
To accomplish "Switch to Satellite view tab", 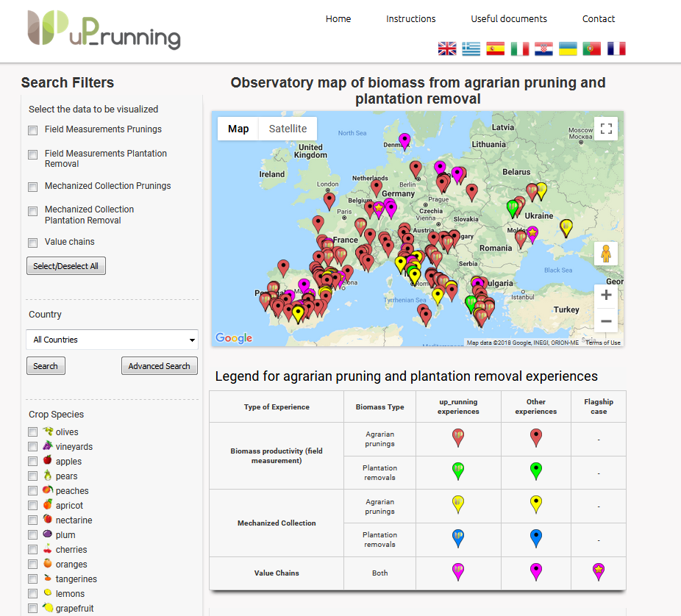I will [x=288, y=129].
